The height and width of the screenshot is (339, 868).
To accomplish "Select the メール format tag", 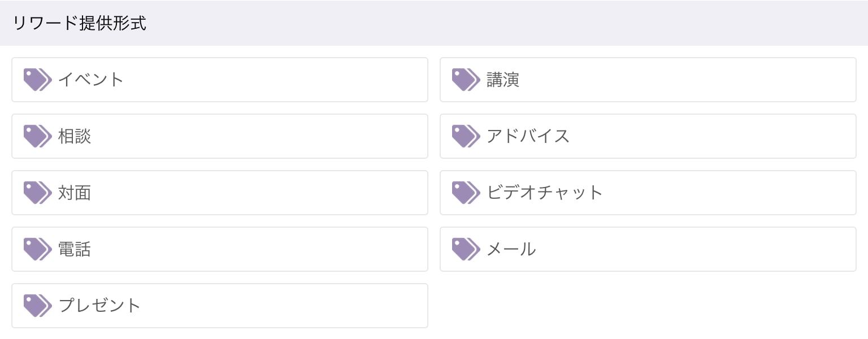I will [648, 249].
